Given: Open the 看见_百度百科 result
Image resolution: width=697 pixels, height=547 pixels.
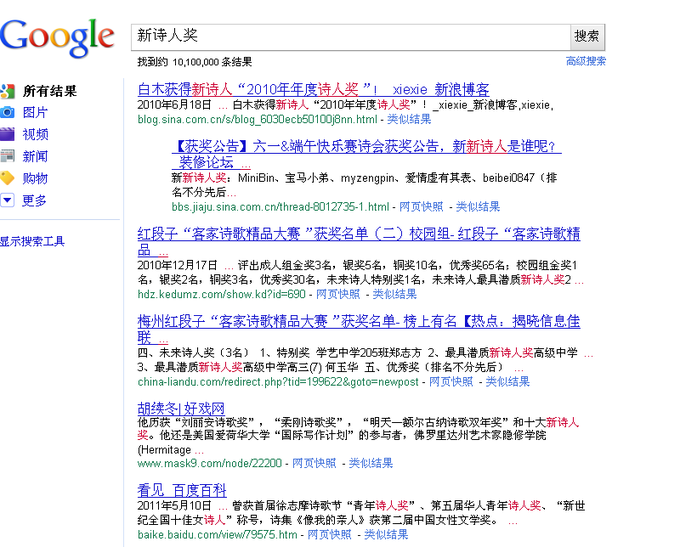Looking at the screenshot, I should tap(182, 490).
